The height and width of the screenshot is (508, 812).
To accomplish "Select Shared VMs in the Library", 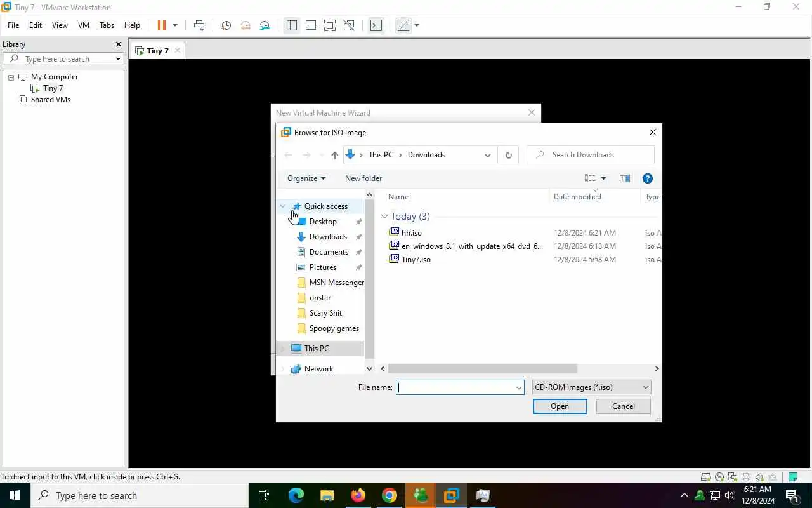I will pyautogui.click(x=51, y=100).
